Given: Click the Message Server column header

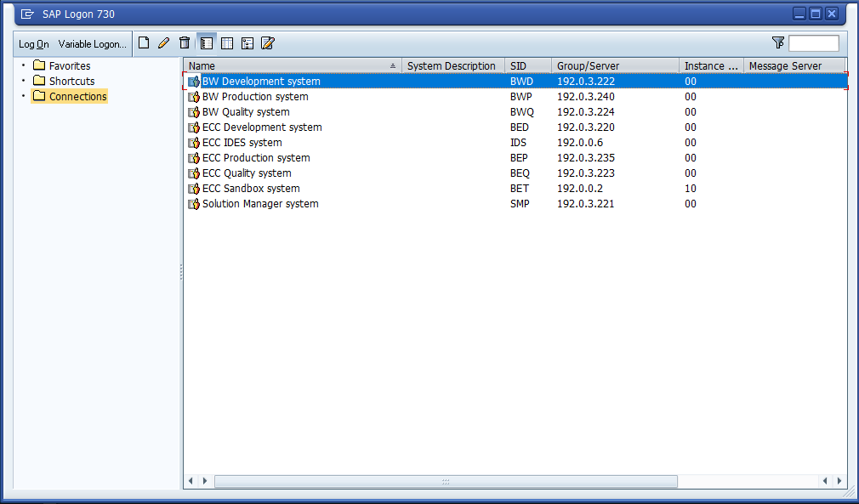Looking at the screenshot, I should click(x=794, y=65).
